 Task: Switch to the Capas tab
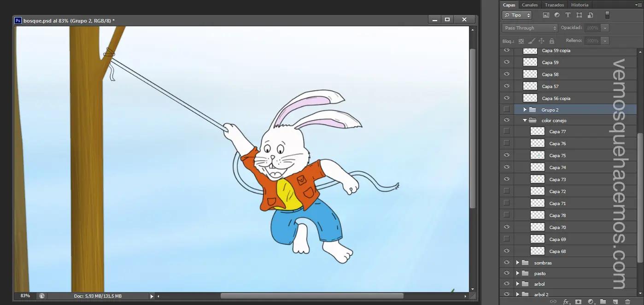click(509, 5)
